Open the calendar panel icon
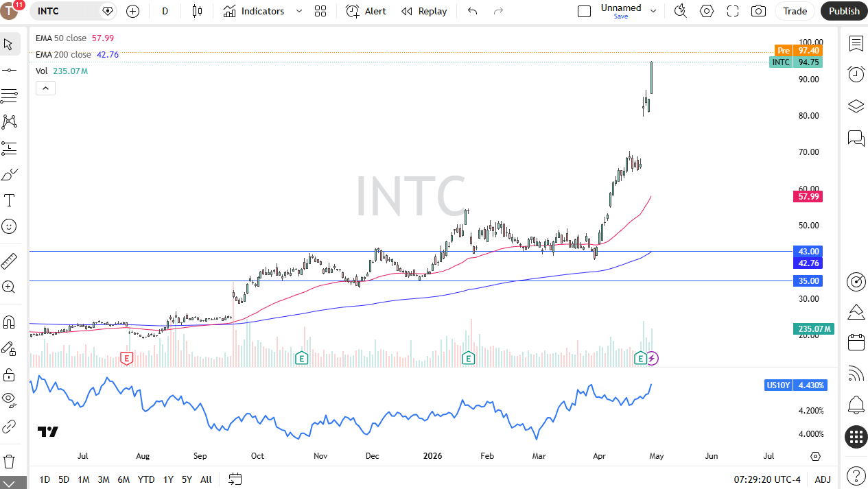 pos(856,342)
